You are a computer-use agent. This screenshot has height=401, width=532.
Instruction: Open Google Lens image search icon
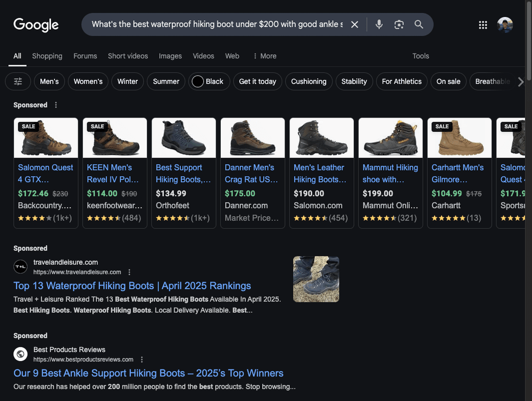point(399,24)
